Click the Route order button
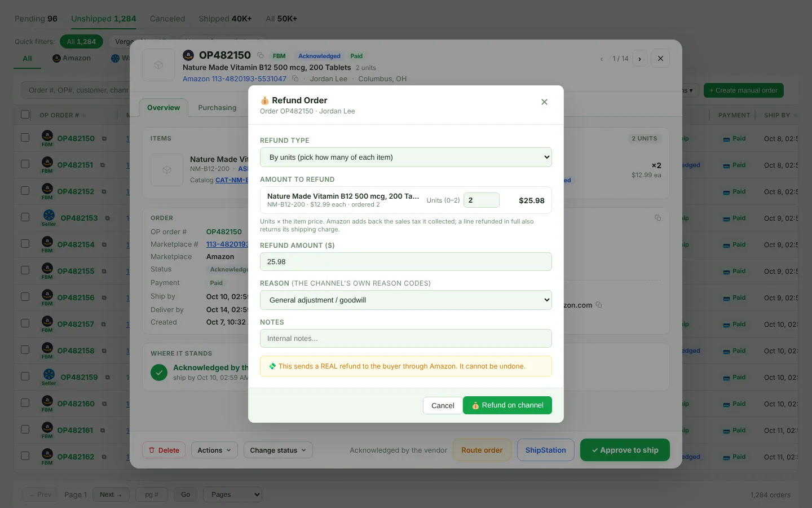Screen dimensions: 812x508 (482, 450)
